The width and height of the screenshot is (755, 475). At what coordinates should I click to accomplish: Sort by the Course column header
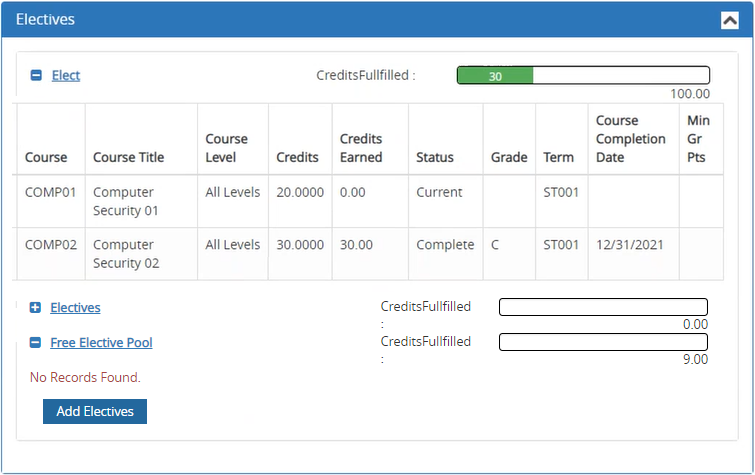pyautogui.click(x=46, y=157)
